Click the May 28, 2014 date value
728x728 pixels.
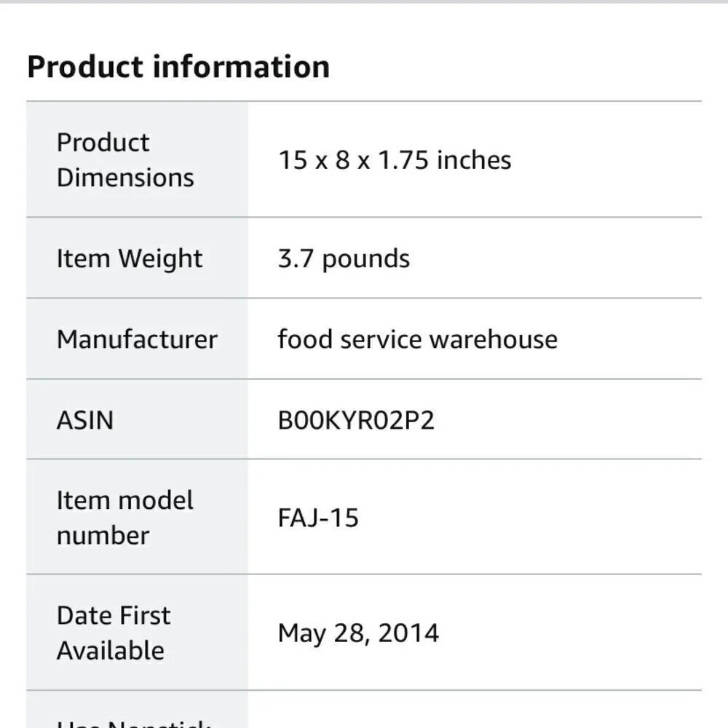tap(358, 633)
